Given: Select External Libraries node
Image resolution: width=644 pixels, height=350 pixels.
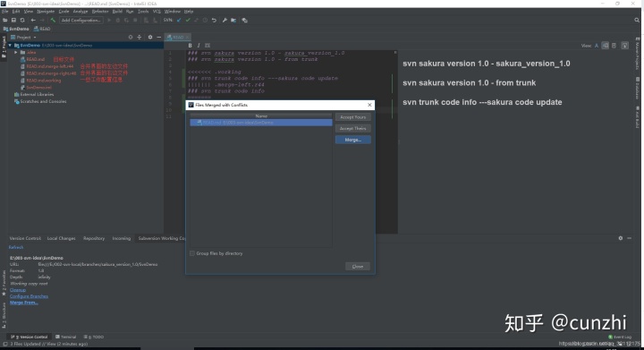Looking at the screenshot, I should 37,94.
